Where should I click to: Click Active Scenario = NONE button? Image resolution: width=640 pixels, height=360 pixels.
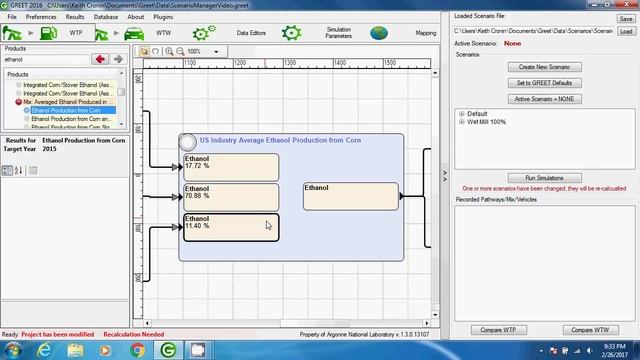[x=544, y=99]
